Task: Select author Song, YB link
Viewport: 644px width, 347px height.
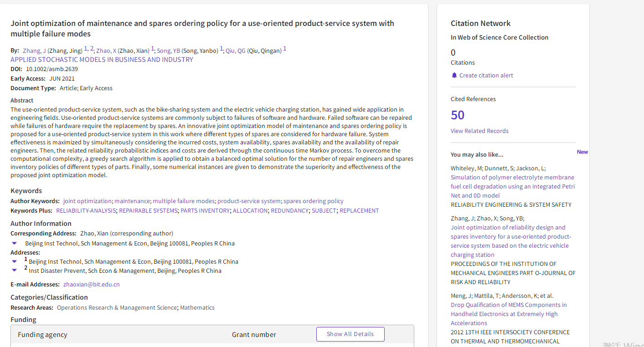Action: click(169, 51)
